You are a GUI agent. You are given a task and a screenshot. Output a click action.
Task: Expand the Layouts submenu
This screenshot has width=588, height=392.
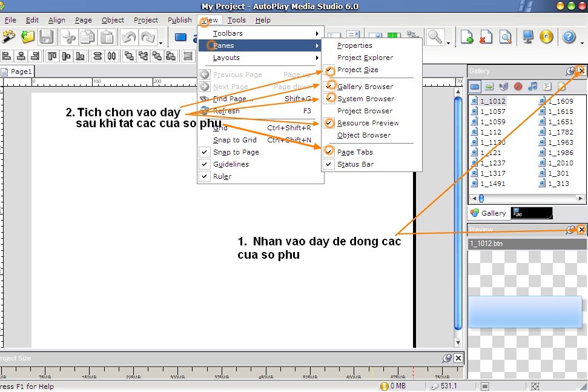click(x=260, y=58)
